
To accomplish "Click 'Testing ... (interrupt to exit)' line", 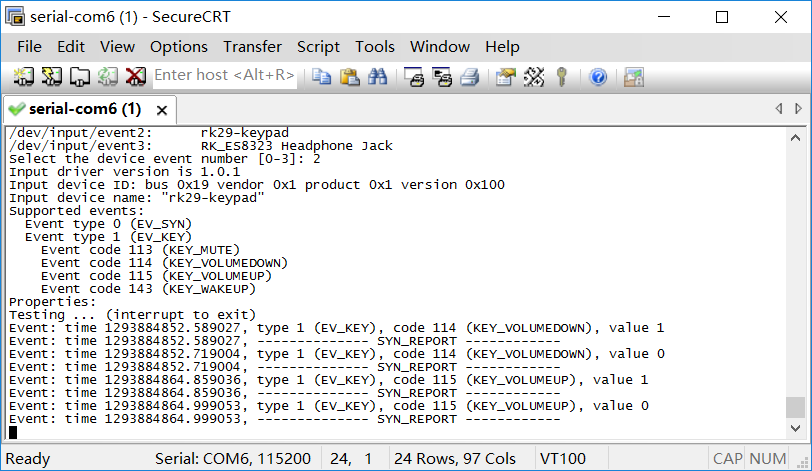I will click(132, 315).
